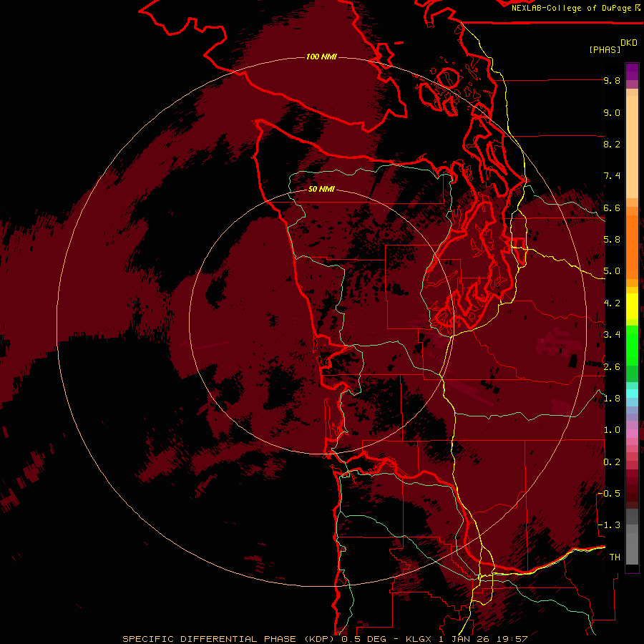Select the 50 NMI range ring label
Viewport: 644px width, 644px height.
click(321, 189)
